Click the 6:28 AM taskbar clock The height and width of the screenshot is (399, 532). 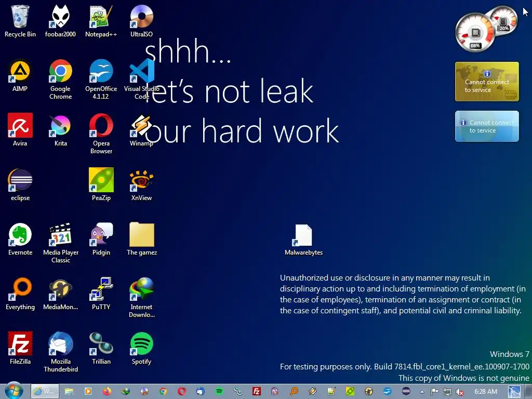[x=486, y=392]
